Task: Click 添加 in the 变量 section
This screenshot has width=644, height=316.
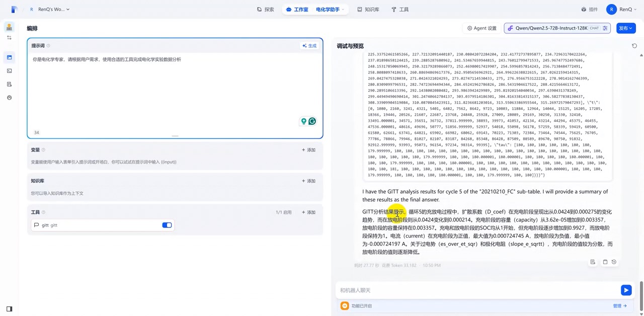Action: tap(308, 150)
